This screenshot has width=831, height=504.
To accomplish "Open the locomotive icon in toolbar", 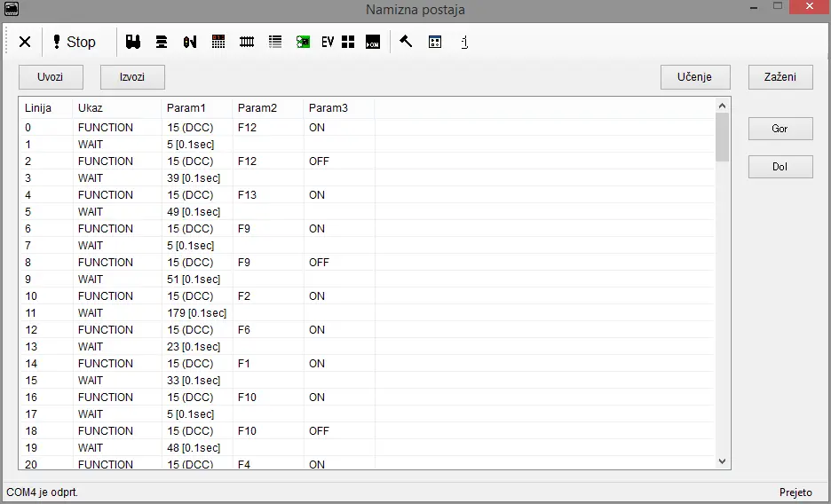I will [133, 42].
